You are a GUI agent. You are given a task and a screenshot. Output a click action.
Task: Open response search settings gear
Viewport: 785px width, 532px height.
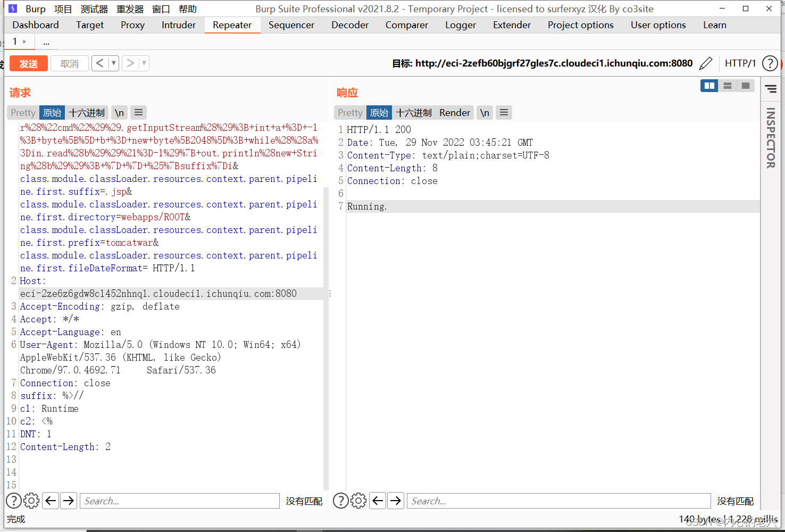[x=358, y=501]
